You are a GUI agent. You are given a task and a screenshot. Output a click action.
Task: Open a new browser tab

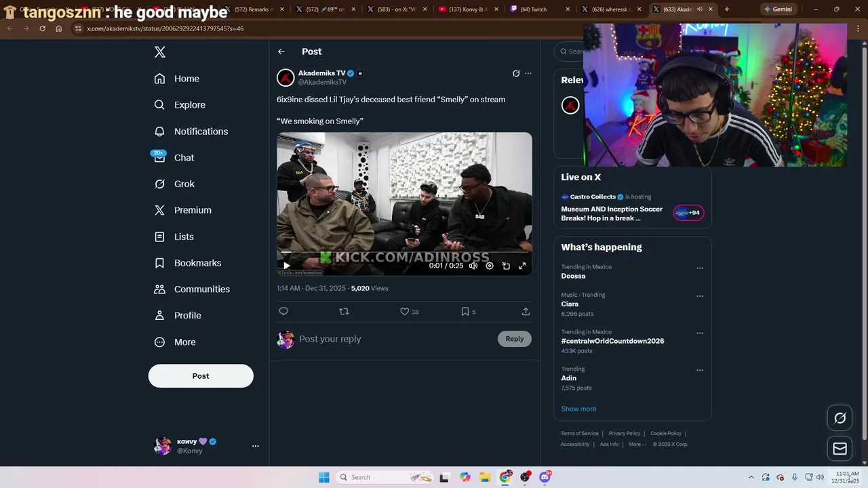727,9
